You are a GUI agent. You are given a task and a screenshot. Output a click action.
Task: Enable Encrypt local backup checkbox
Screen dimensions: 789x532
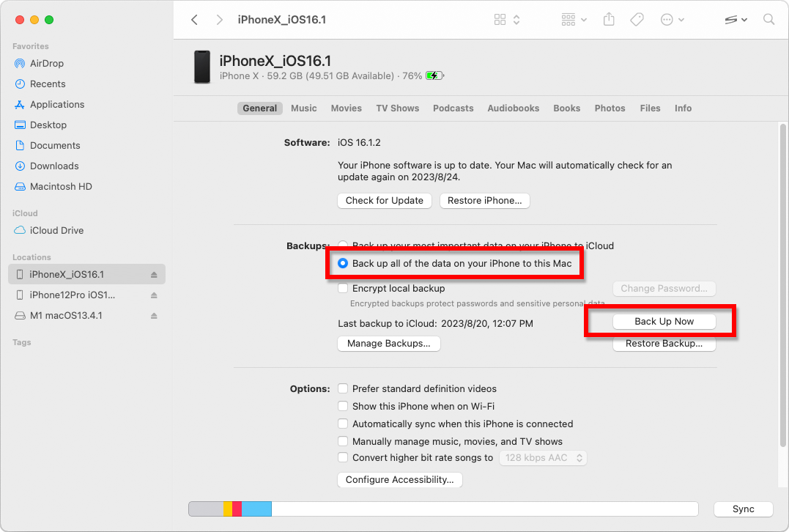pyautogui.click(x=343, y=289)
